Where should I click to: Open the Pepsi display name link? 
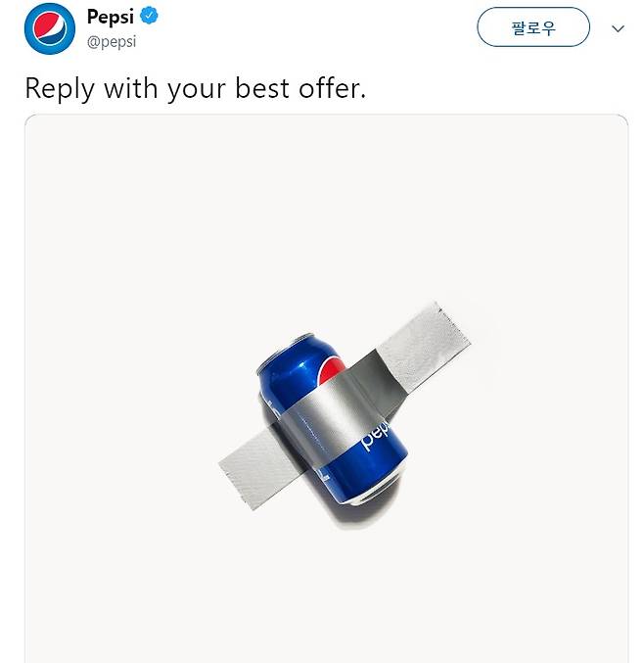(x=111, y=17)
